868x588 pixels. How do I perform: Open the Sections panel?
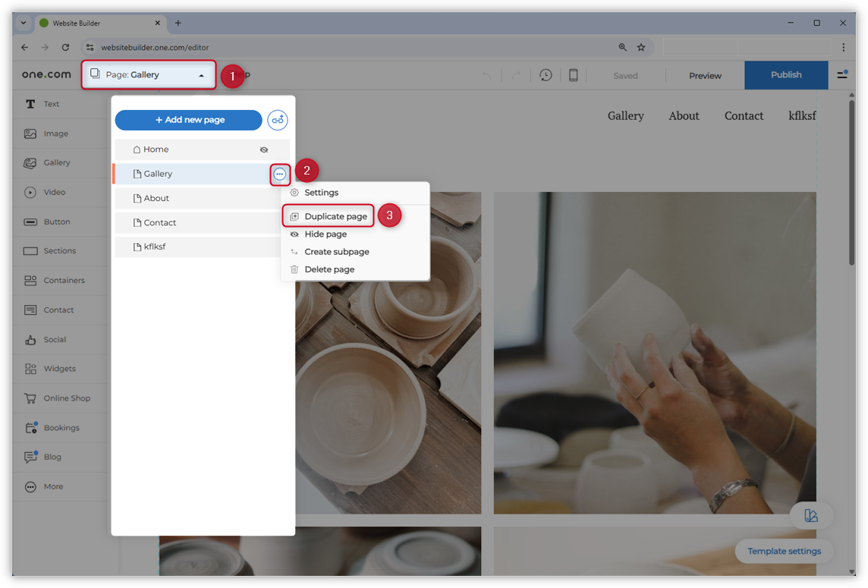click(61, 250)
